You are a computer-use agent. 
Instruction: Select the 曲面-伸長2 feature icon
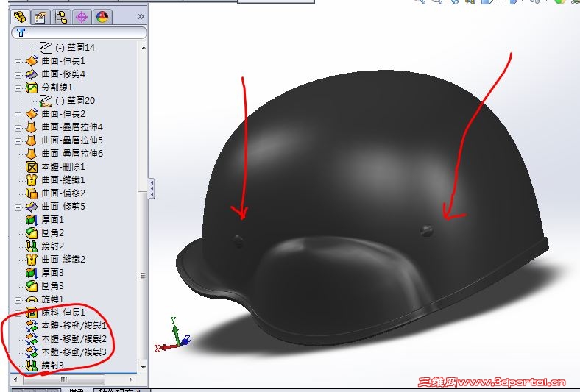tap(32, 113)
